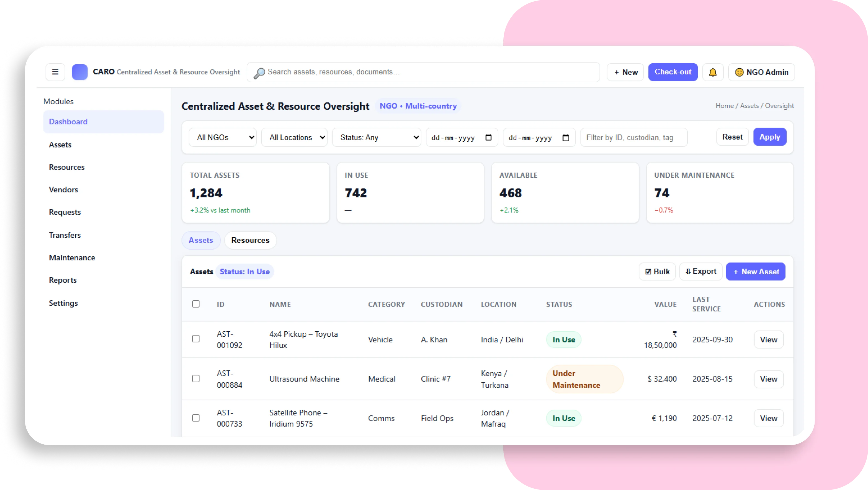Image resolution: width=868 pixels, height=490 pixels.
Task: Click the hamburger menu icon
Action: coord(55,72)
